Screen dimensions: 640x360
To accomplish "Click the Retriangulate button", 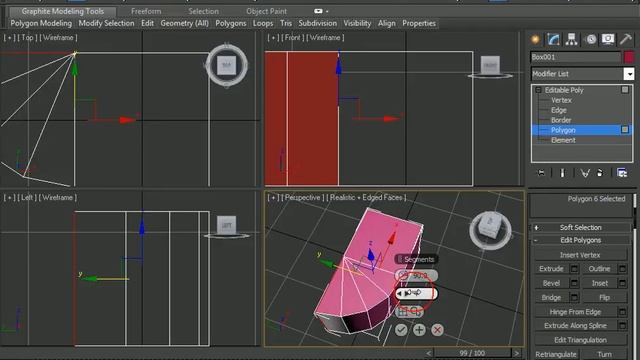I will pyautogui.click(x=556, y=354).
